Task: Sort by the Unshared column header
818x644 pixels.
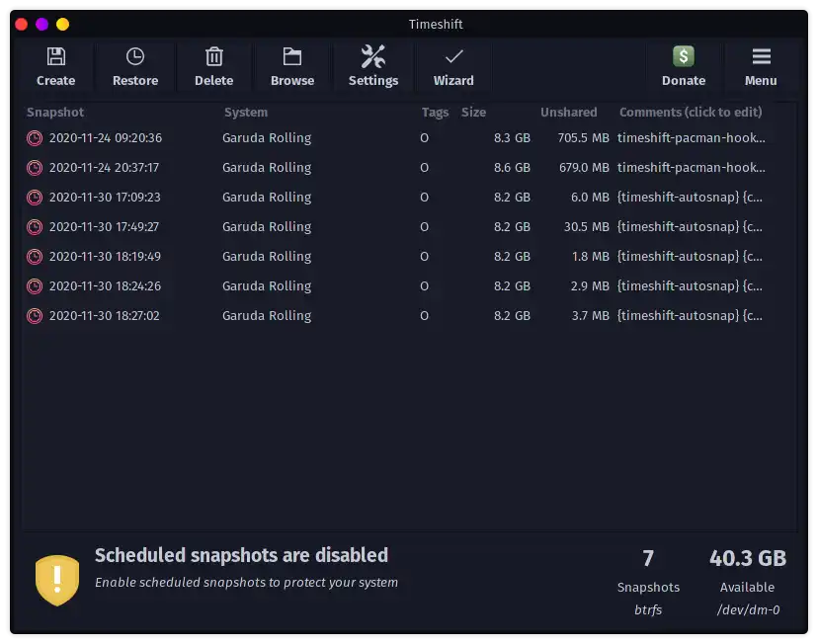Action: click(568, 113)
